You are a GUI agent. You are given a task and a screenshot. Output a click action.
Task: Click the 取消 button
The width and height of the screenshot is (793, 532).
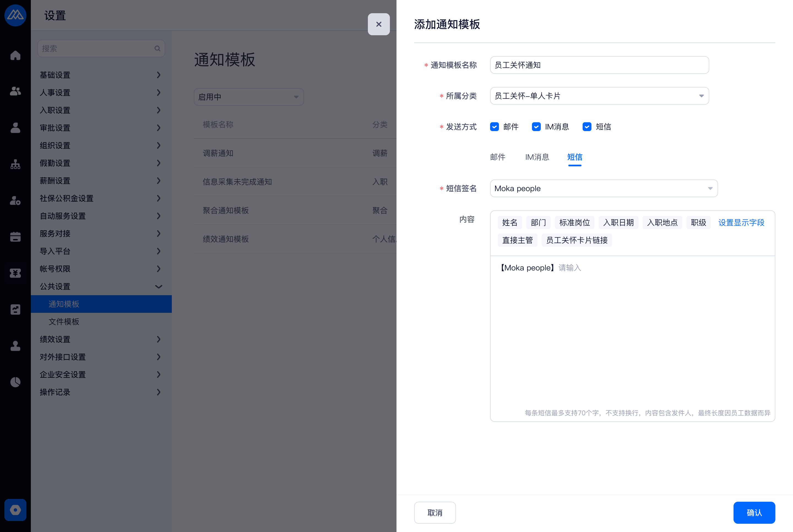(435, 513)
